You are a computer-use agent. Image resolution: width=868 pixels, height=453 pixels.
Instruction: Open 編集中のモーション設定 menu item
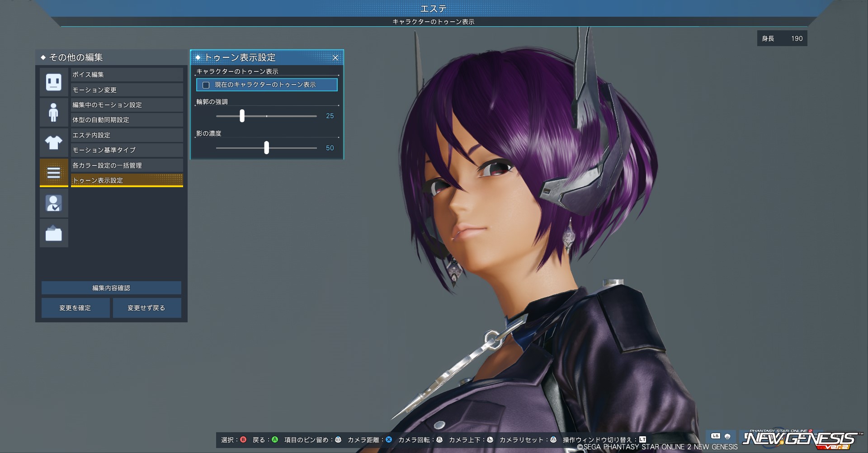click(x=127, y=105)
